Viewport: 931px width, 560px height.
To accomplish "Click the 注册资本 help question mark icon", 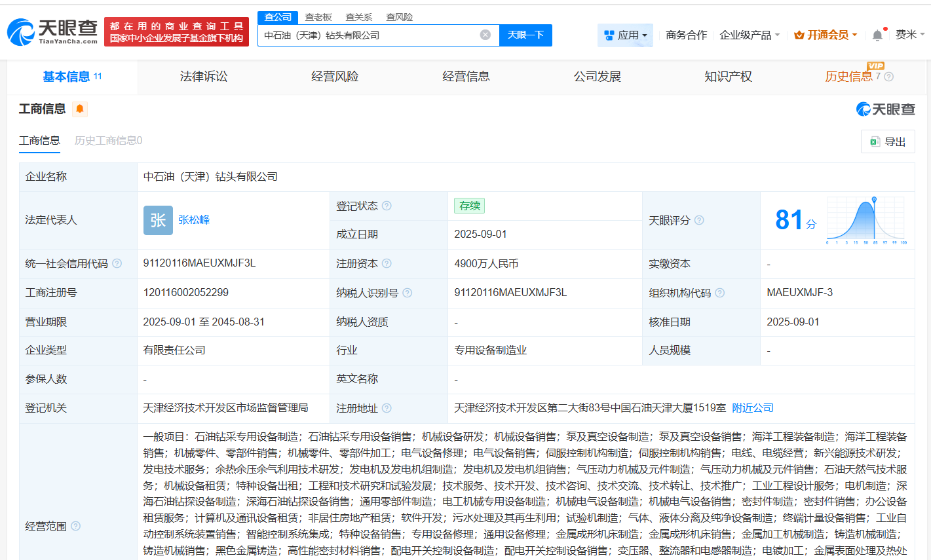I will [x=387, y=263].
